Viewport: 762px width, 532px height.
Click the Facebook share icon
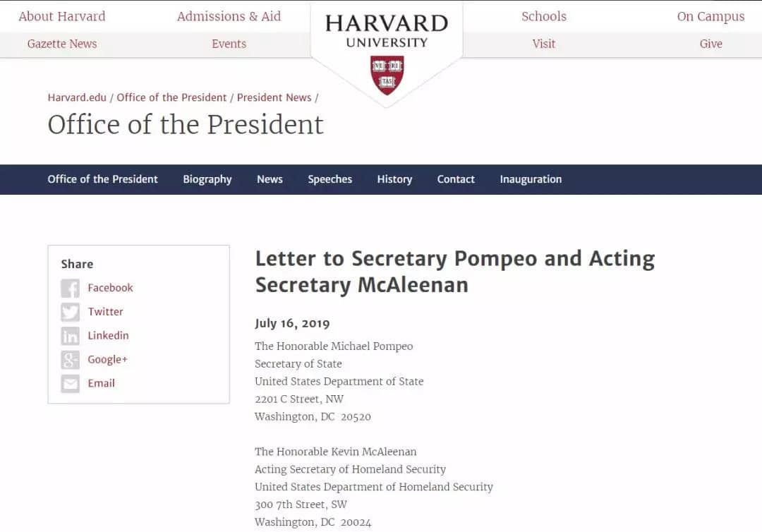pyautogui.click(x=70, y=288)
